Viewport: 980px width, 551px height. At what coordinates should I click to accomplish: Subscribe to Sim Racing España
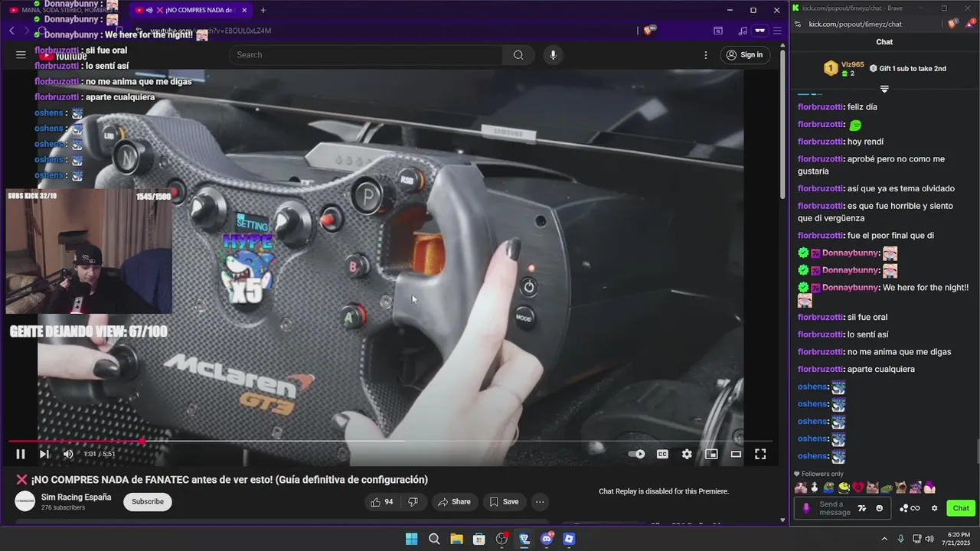pos(148,501)
